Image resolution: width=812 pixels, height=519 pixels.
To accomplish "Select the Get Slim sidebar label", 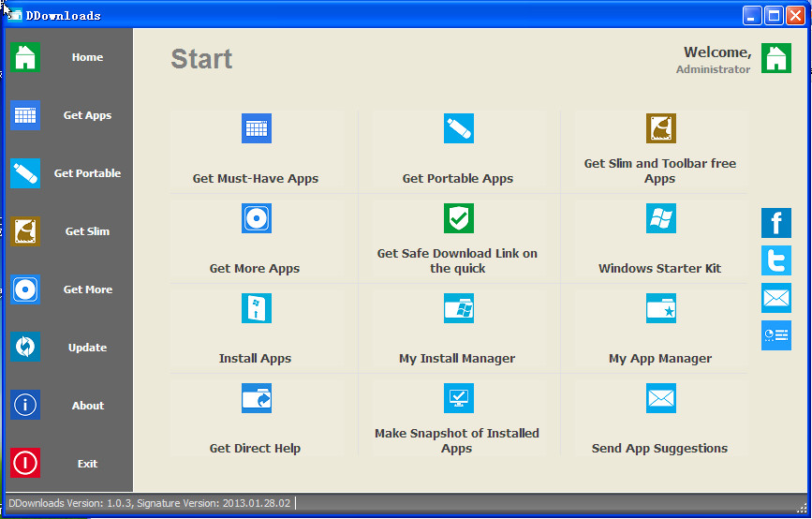I will point(87,231).
